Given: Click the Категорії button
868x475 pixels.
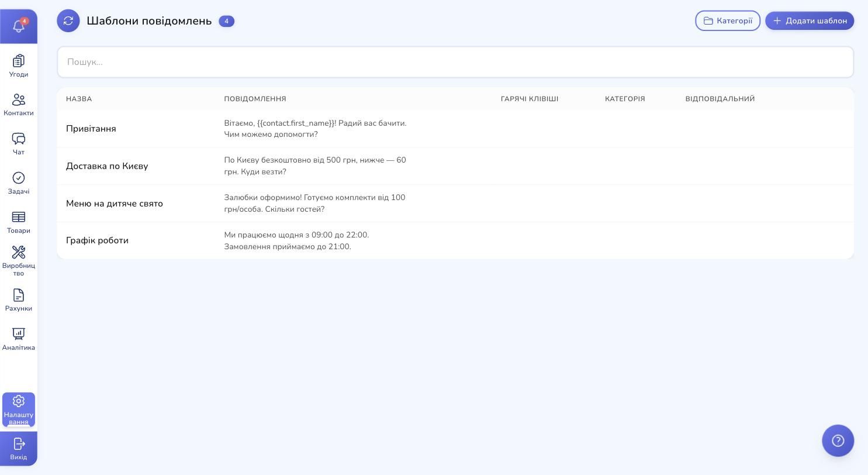Looking at the screenshot, I should (x=728, y=21).
